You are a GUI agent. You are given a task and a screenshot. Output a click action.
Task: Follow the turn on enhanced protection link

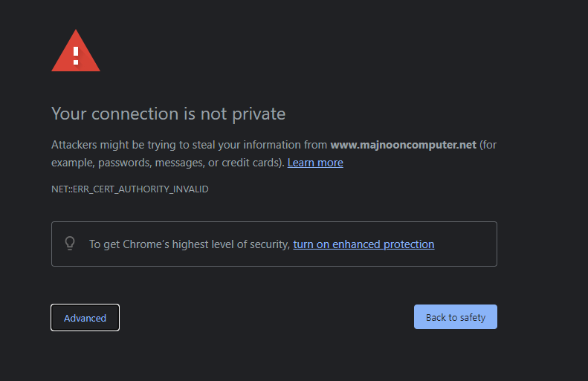[x=364, y=244]
